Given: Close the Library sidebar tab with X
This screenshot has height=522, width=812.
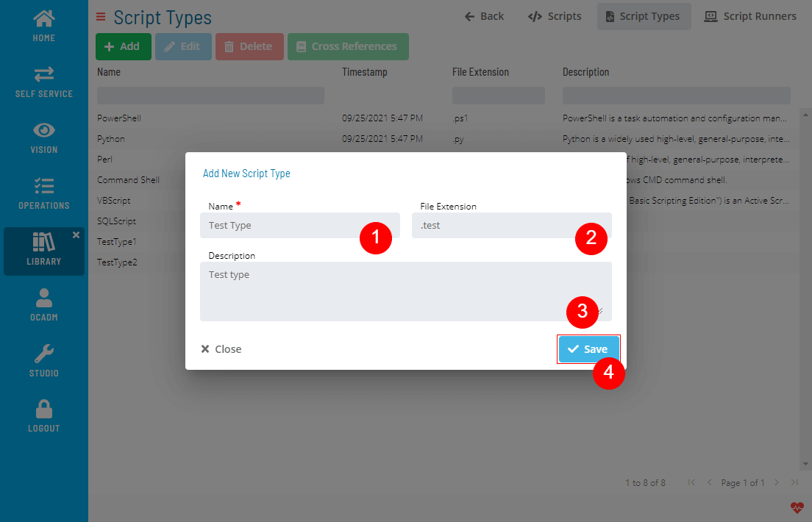Looking at the screenshot, I should (x=76, y=235).
